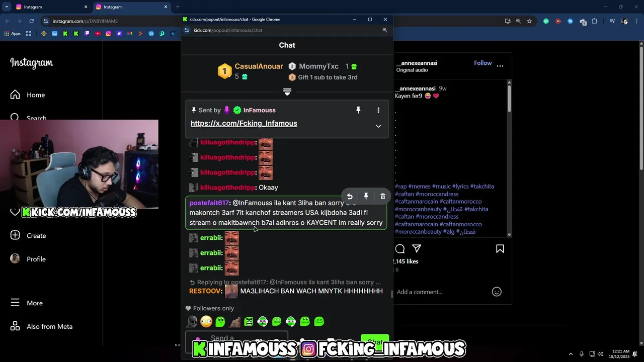Go back in main Chrome window
The image size is (644, 362).
tap(8, 21)
